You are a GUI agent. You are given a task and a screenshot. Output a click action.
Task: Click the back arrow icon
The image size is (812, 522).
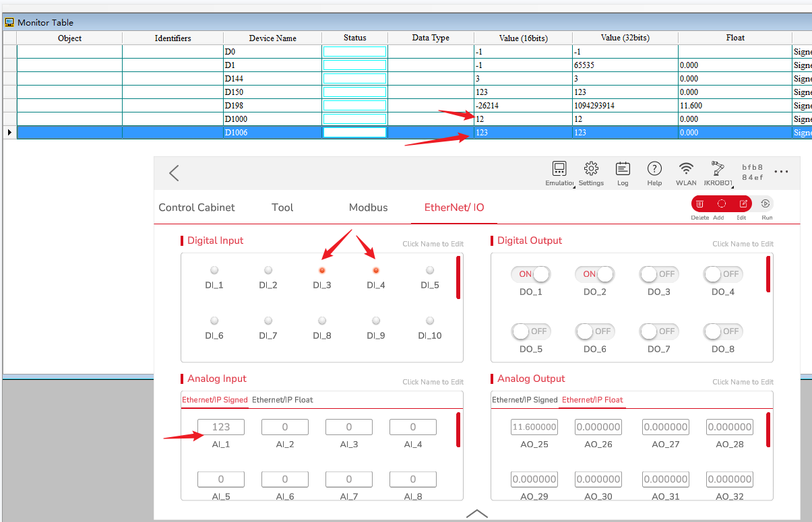click(x=174, y=173)
